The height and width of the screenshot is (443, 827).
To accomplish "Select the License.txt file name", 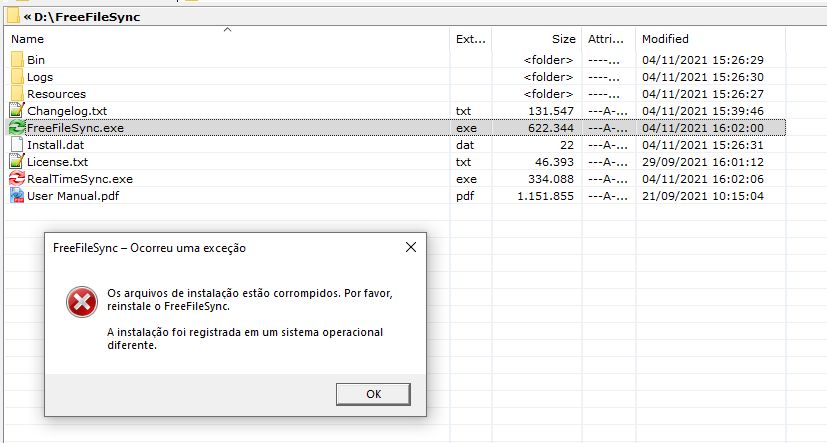I will [x=57, y=162].
